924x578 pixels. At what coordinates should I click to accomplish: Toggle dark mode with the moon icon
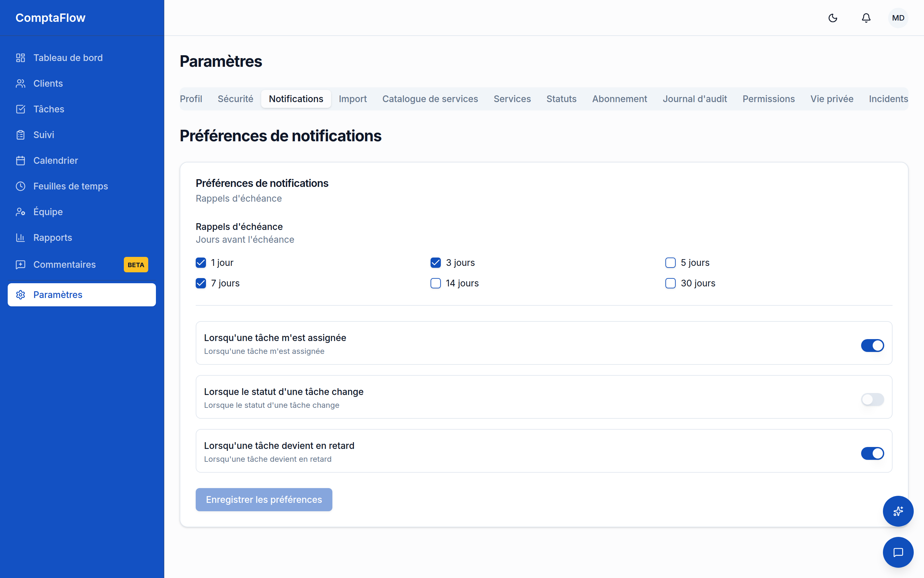pos(833,18)
